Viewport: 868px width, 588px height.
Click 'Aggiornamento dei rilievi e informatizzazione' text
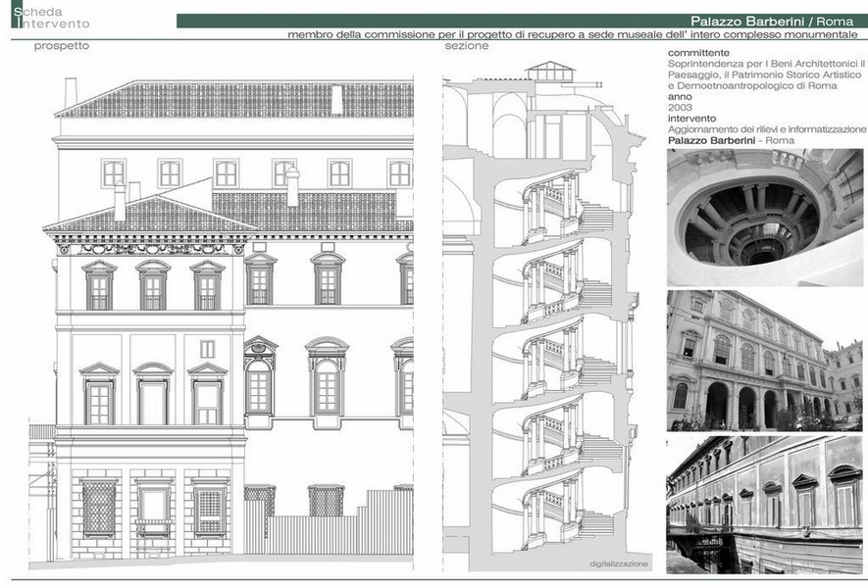coord(767,129)
